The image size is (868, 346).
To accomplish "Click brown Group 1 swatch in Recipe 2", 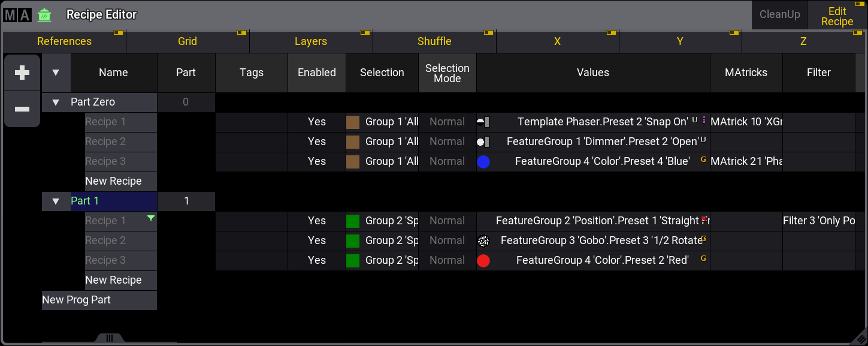I will point(353,142).
